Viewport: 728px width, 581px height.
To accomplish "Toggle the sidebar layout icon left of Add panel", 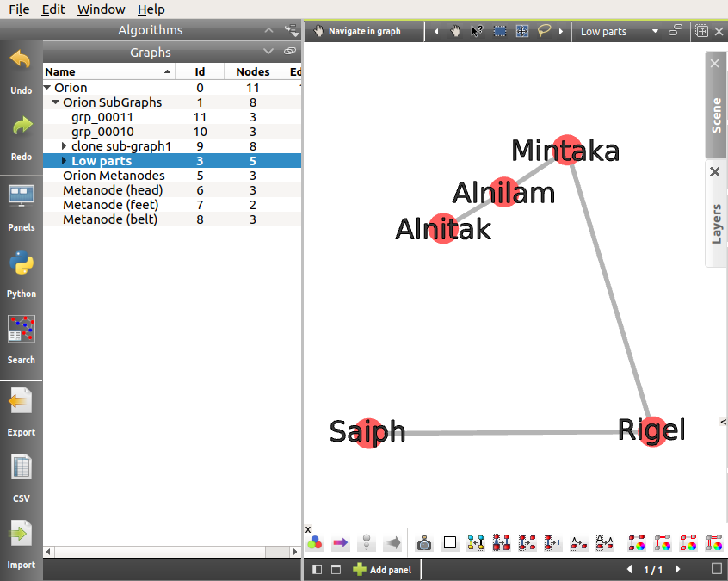I will tap(318, 570).
